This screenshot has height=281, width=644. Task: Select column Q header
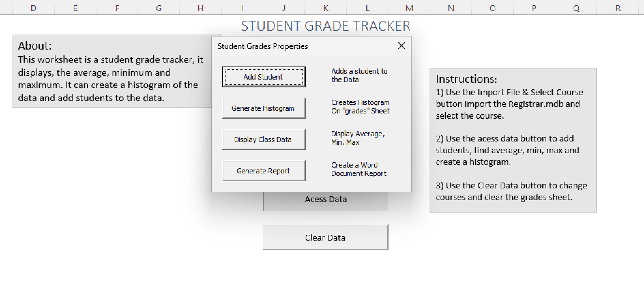pyautogui.click(x=576, y=8)
